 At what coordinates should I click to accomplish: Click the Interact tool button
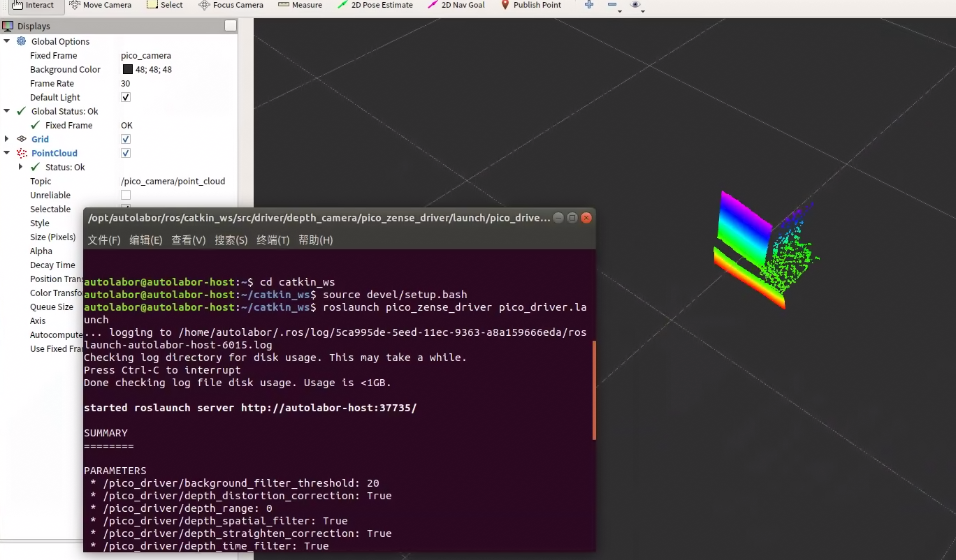coord(32,5)
